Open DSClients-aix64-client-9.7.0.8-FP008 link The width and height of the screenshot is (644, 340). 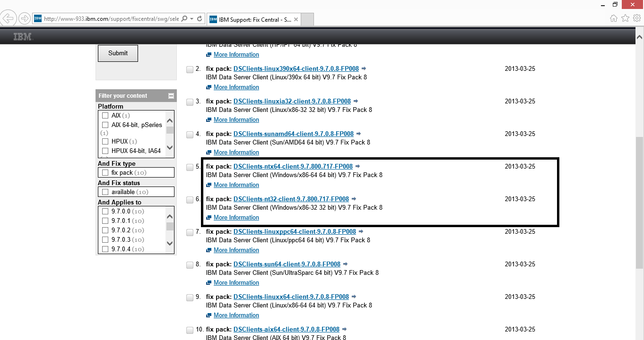tap(287, 330)
